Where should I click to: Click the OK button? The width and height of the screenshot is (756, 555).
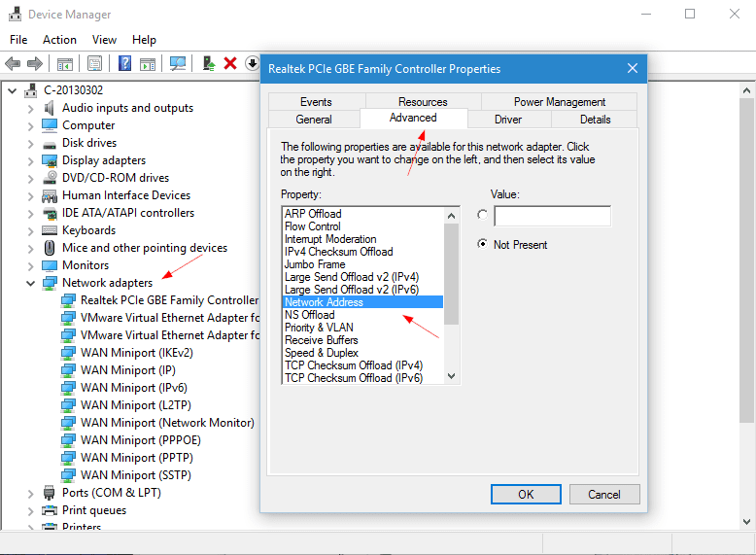526,494
